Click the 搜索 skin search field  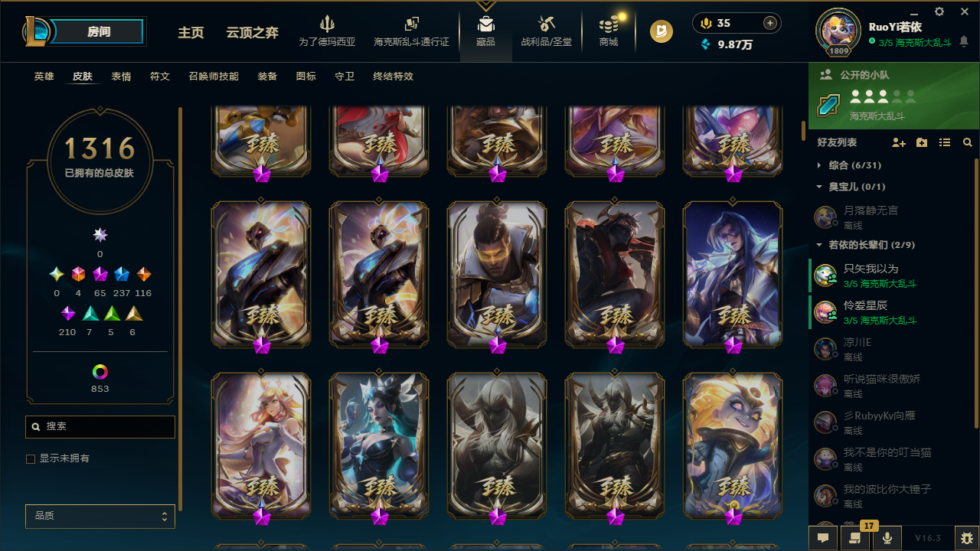(x=100, y=427)
